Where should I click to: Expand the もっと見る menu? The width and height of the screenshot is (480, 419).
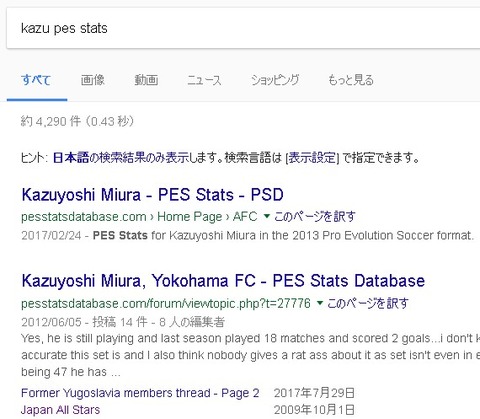coord(351,80)
